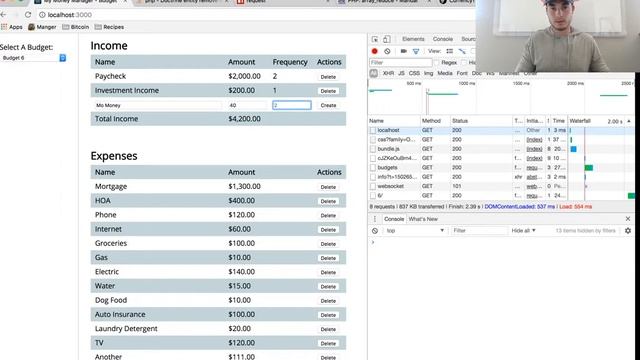Select the bundle.js network request
Viewport: 640px width, 360px height.
[388, 149]
